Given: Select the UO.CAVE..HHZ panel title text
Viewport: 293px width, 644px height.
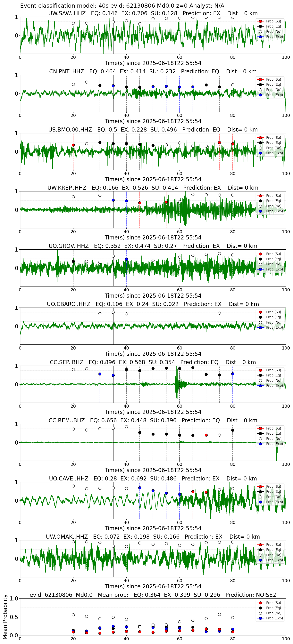Looking at the screenshot, I should point(153,479).
